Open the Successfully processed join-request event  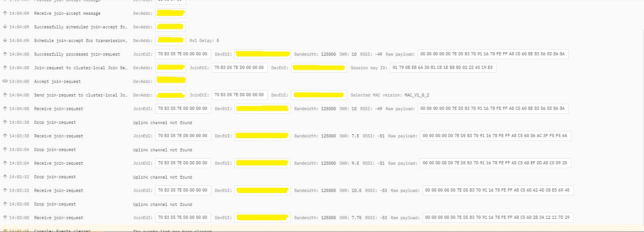point(77,54)
